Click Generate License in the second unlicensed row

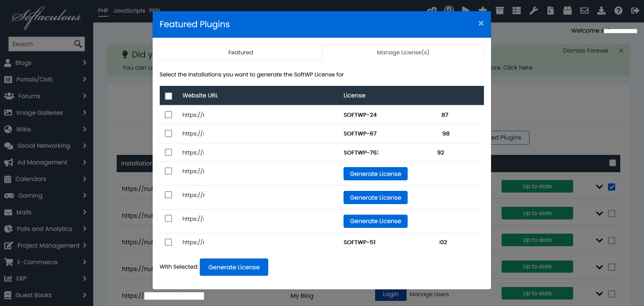pyautogui.click(x=375, y=198)
